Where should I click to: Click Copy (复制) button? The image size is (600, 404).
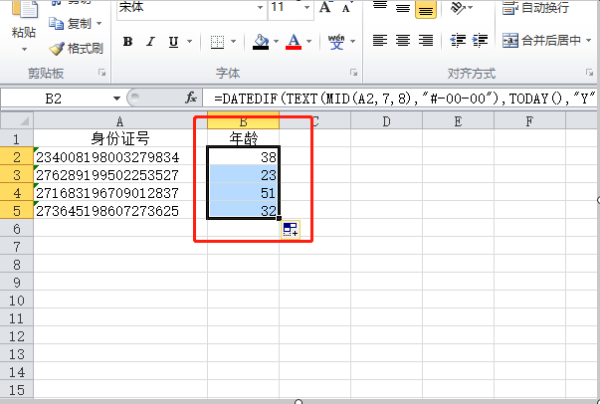pyautogui.click(x=71, y=24)
